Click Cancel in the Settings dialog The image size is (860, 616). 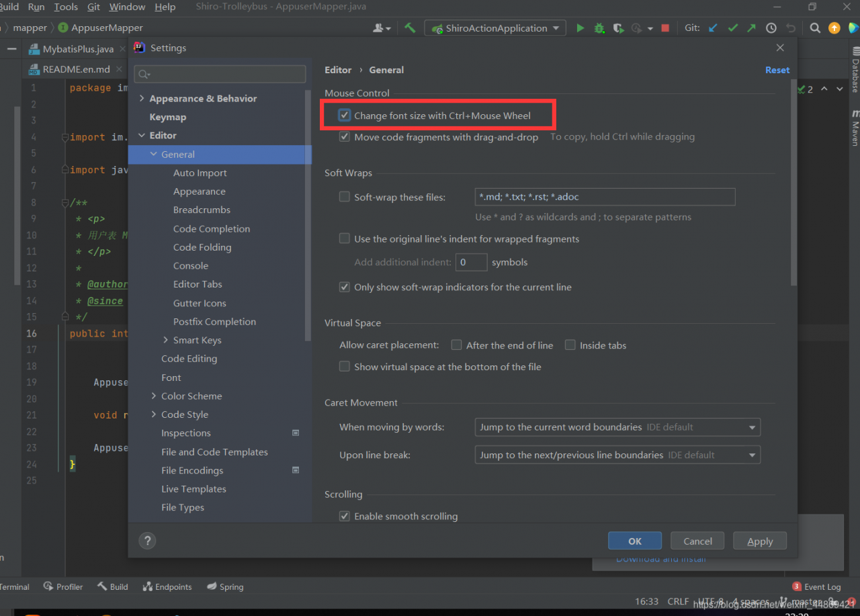[697, 541]
